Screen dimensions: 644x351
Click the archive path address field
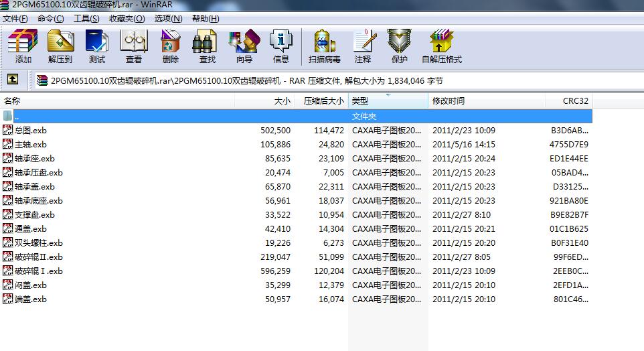click(x=339, y=80)
